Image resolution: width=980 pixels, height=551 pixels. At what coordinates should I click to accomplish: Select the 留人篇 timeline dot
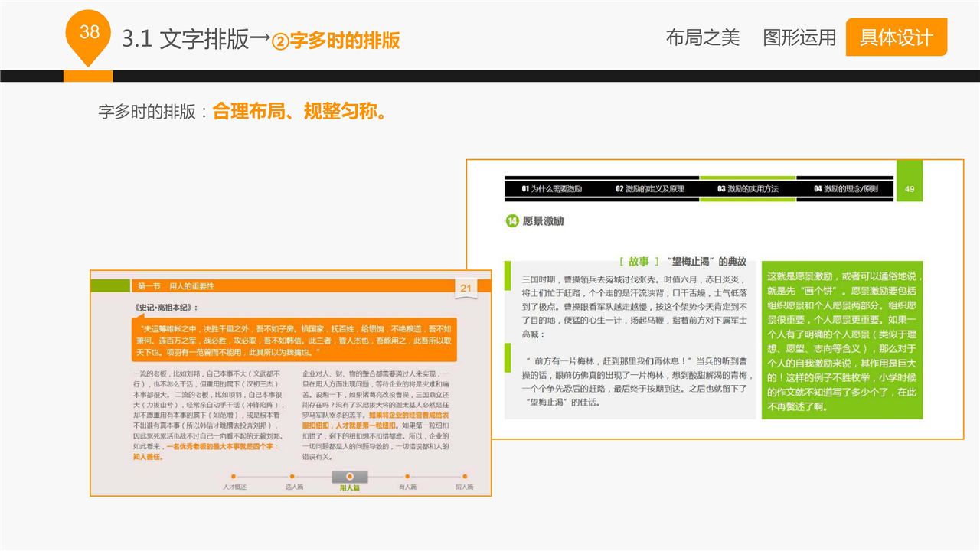(x=464, y=476)
